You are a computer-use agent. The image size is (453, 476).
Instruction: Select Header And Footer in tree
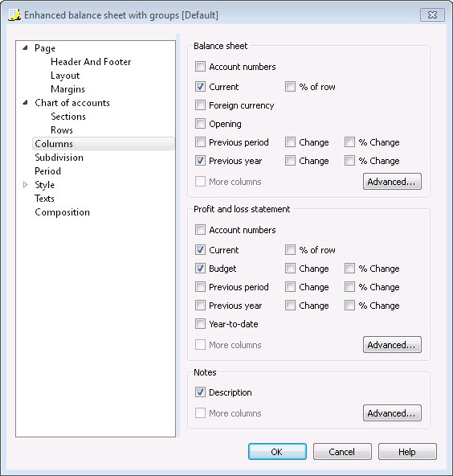(x=91, y=62)
